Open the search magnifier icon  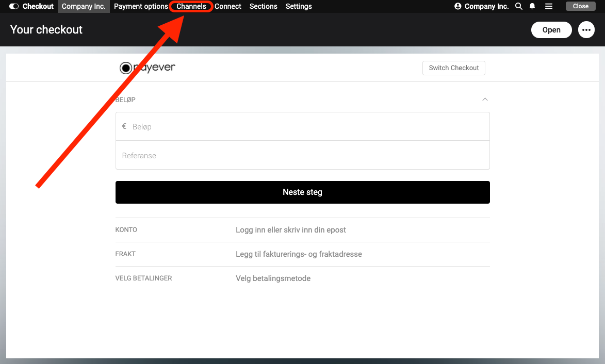tap(519, 6)
